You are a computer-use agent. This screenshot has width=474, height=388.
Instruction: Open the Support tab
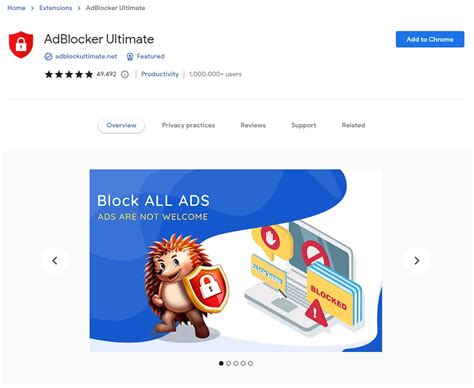(x=304, y=125)
